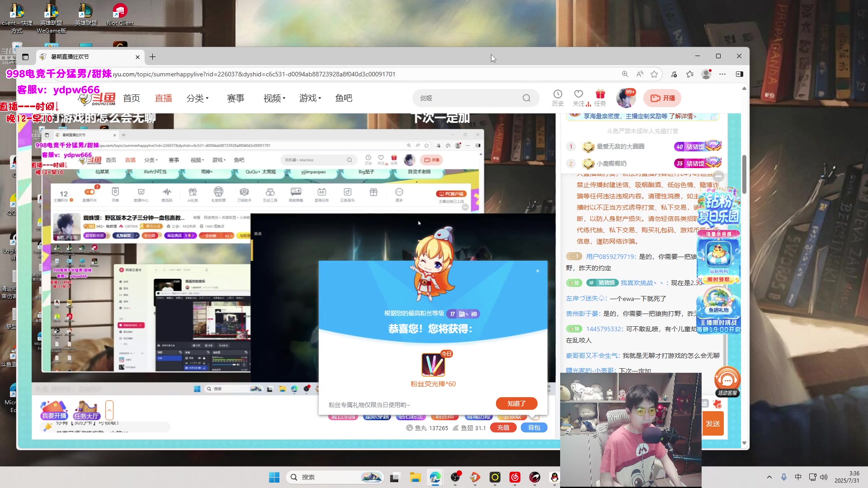868x488 pixels.
Task: Click the media music control toolbar icon
Action: 674,74
